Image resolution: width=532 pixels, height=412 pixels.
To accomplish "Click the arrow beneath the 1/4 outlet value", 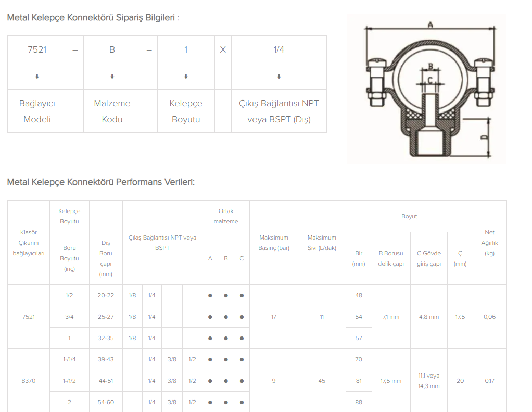I will click(x=279, y=77).
